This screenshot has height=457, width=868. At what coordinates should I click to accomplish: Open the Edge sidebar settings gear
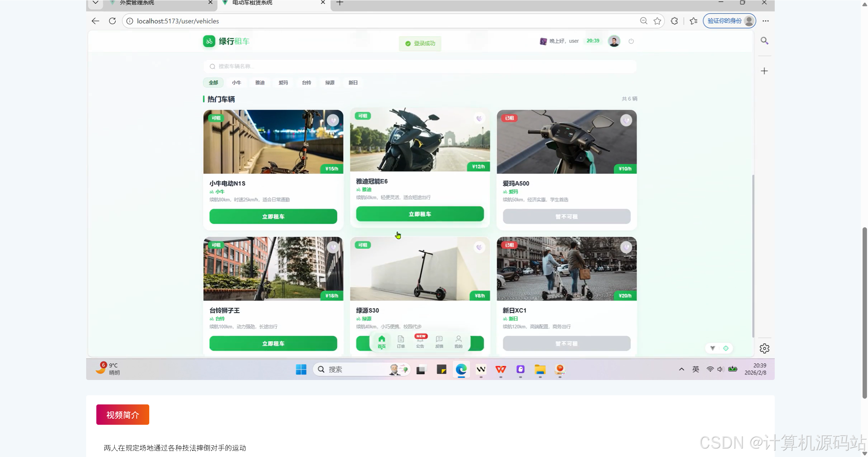pyautogui.click(x=764, y=348)
